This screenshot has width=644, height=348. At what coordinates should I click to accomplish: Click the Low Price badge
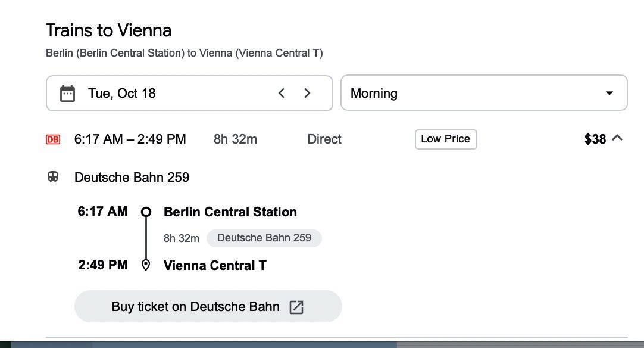point(446,139)
